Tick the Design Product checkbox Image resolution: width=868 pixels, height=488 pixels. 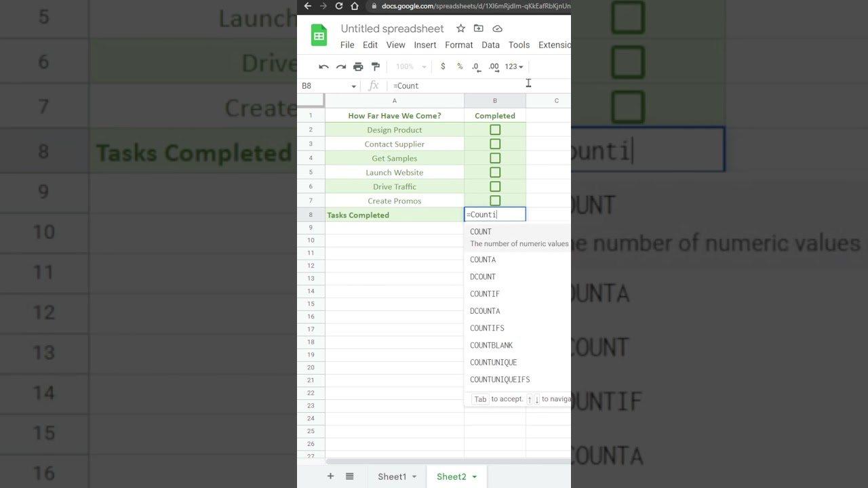tap(495, 129)
